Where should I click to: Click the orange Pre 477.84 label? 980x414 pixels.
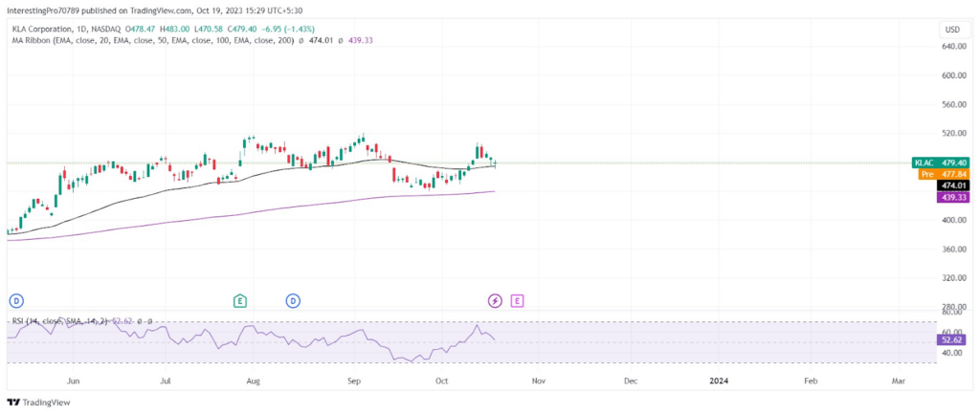944,174
